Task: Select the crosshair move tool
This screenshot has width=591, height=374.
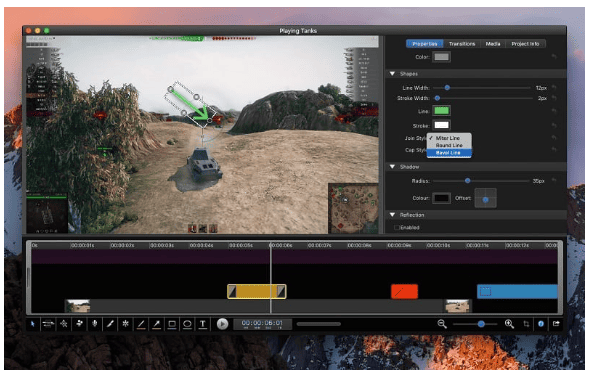Action: coord(64,324)
